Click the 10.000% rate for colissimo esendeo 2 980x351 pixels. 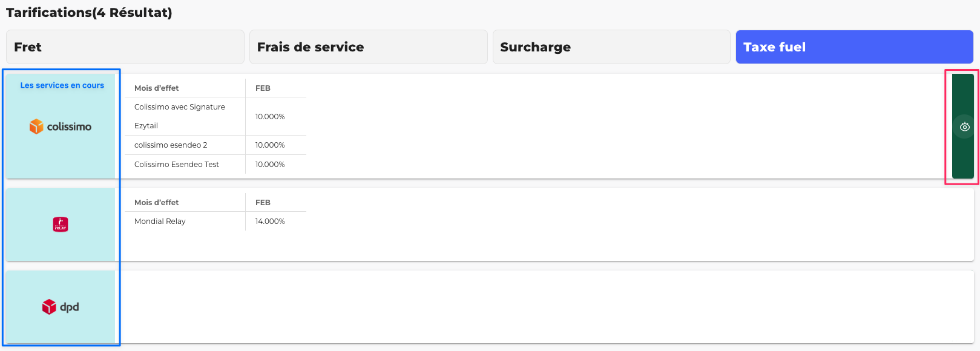point(270,145)
